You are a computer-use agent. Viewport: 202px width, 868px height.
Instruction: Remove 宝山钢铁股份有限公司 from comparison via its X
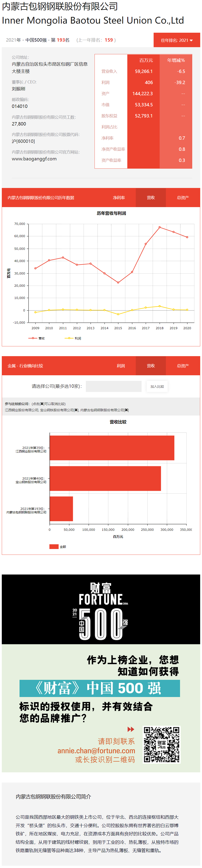coord(76,410)
